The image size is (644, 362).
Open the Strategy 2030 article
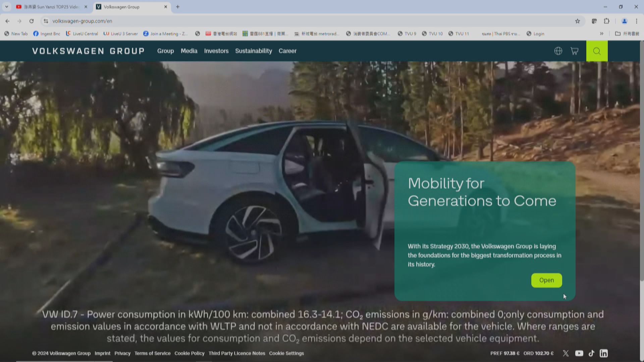coord(546,280)
